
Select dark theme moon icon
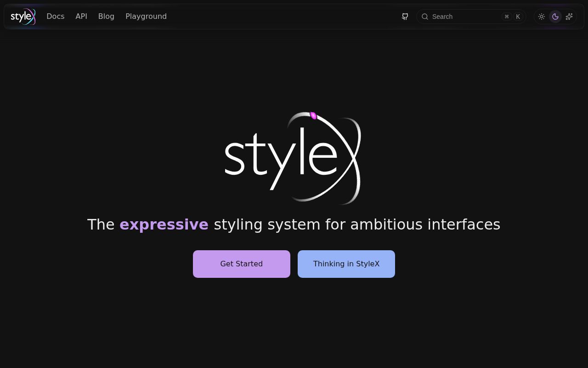pyautogui.click(x=555, y=17)
